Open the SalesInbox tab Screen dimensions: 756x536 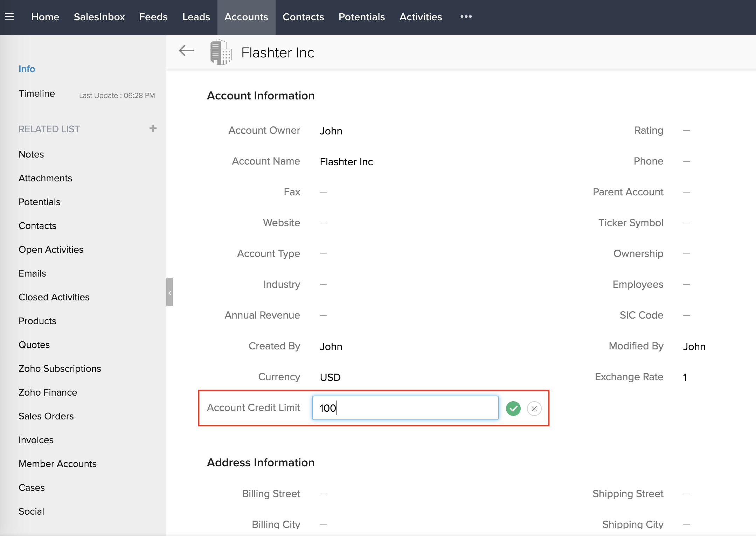point(99,17)
